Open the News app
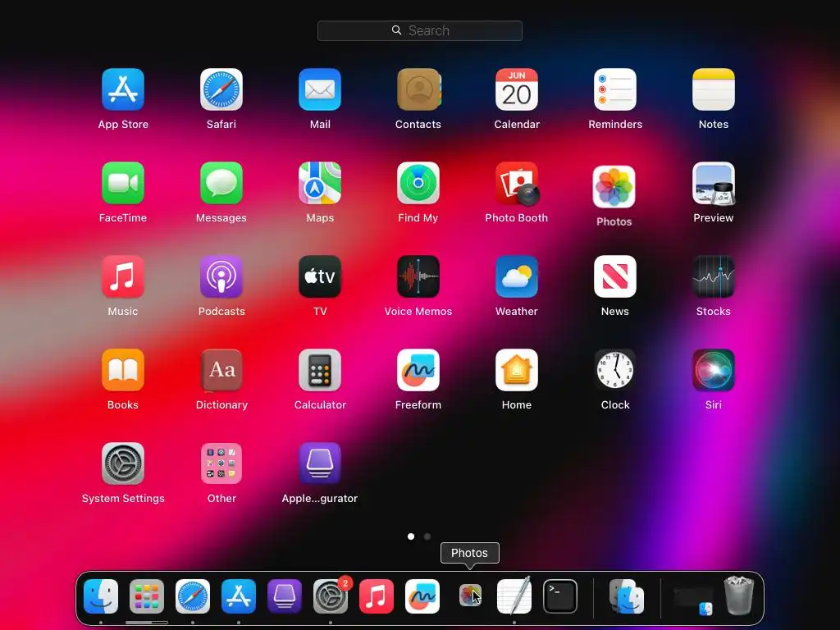Screen dimensions: 840x630 (615, 276)
